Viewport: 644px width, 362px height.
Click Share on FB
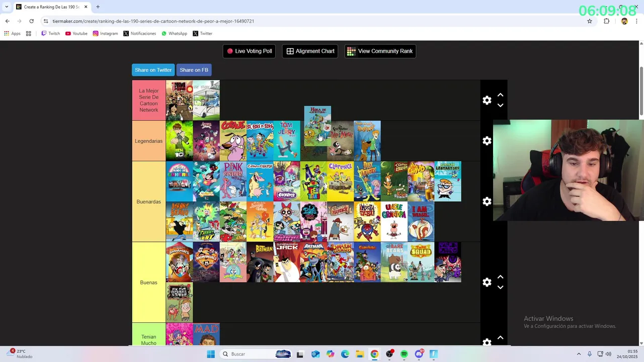194,70
